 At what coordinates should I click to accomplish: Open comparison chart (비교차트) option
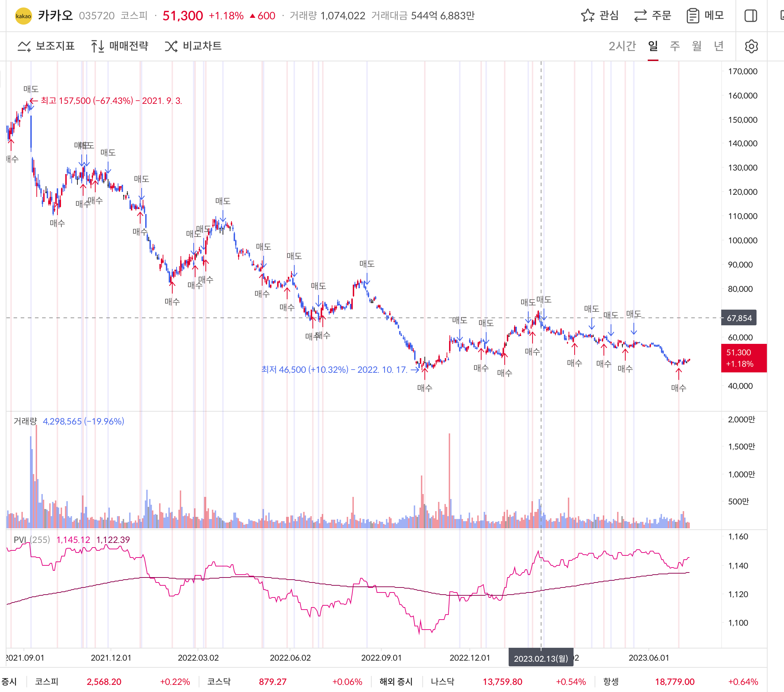[x=193, y=46]
